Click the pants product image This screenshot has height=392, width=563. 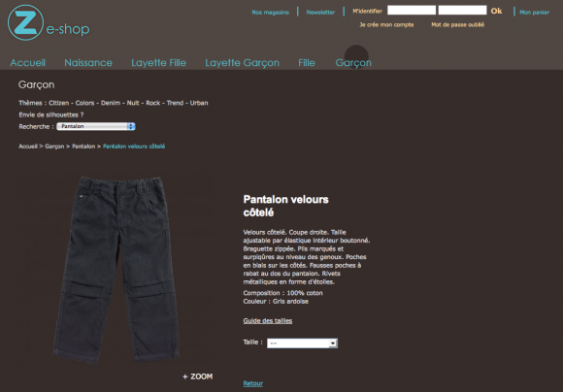pos(116,269)
